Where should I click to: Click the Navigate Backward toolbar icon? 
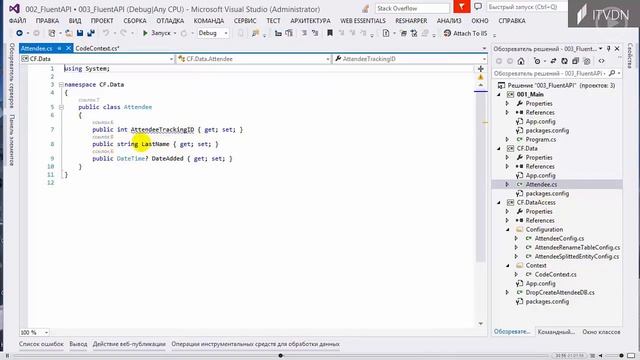[19, 33]
